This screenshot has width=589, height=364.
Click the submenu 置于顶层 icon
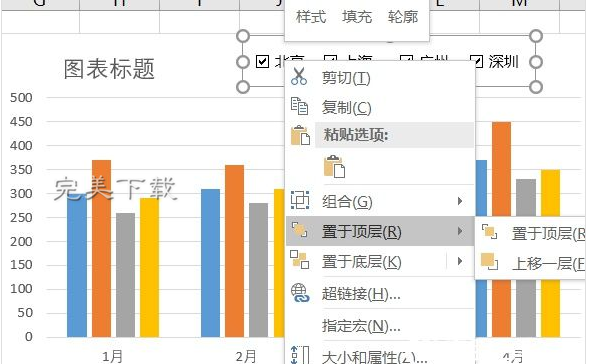(489, 232)
